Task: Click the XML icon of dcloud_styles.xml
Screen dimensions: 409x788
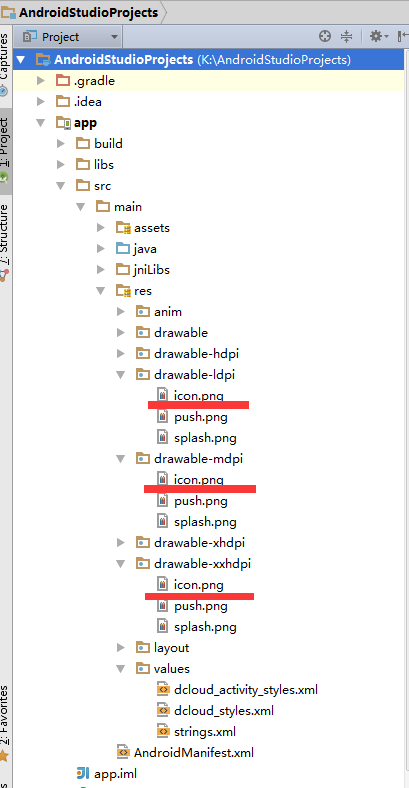Action: (163, 710)
